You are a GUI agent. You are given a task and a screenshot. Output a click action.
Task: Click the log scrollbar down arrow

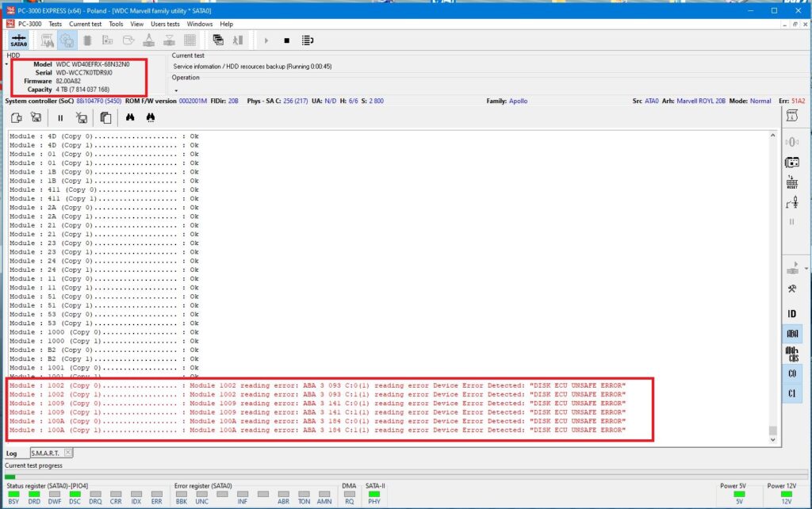pyautogui.click(x=772, y=440)
